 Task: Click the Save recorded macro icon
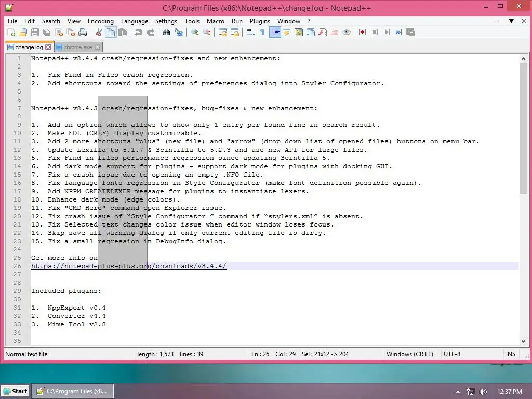(410, 32)
